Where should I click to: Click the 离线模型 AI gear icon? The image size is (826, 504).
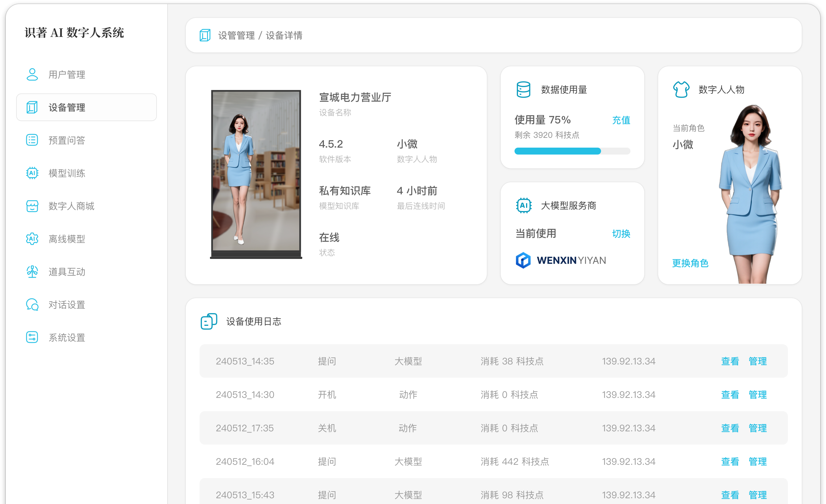point(32,239)
